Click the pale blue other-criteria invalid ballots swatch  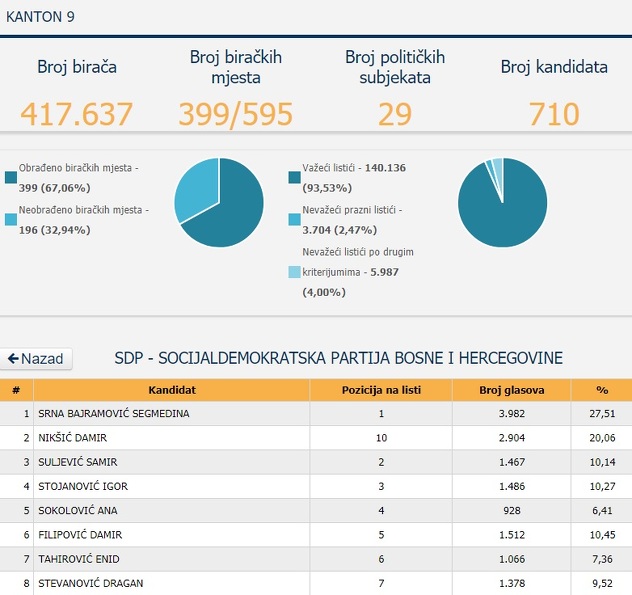(294, 272)
